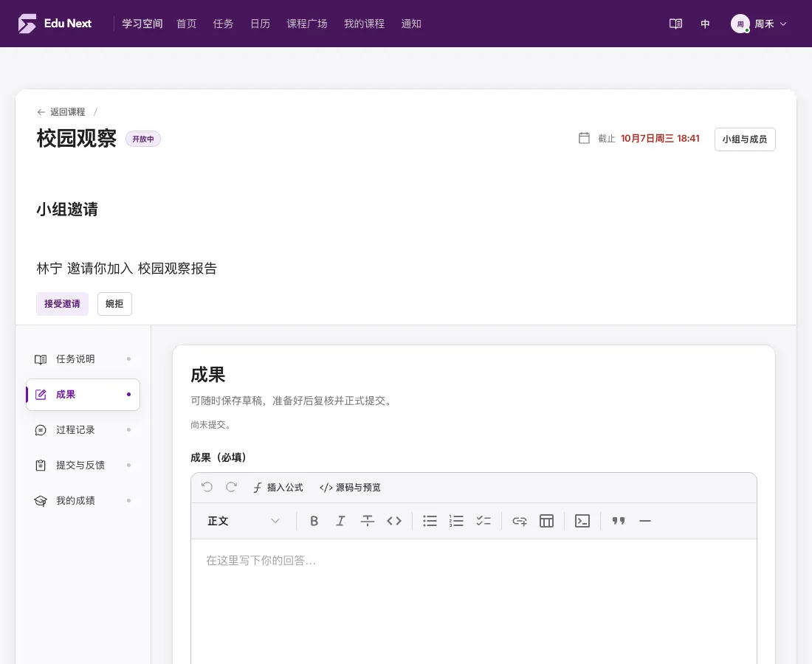Click 源码与预览 in the editor toolbar
Image resolution: width=812 pixels, height=664 pixels.
[350, 487]
